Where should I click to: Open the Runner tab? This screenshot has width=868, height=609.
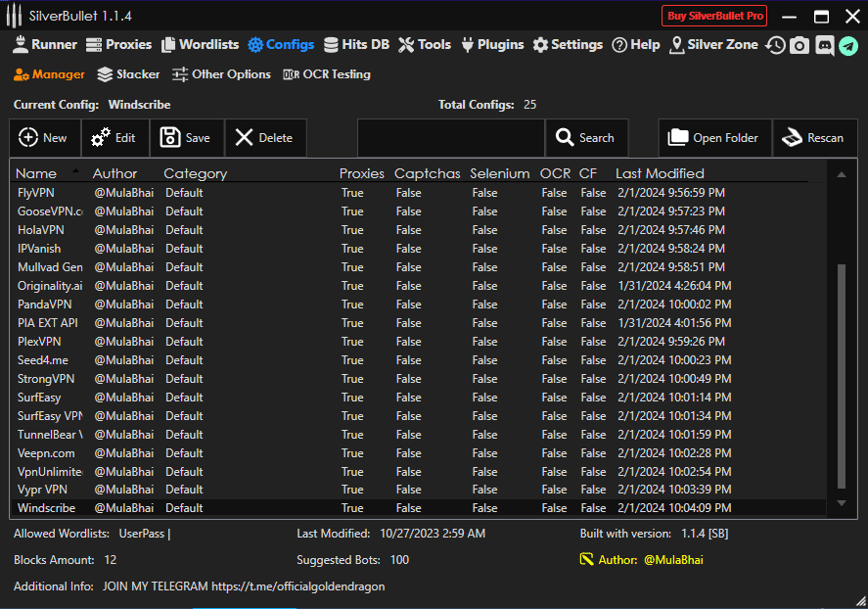[x=45, y=44]
